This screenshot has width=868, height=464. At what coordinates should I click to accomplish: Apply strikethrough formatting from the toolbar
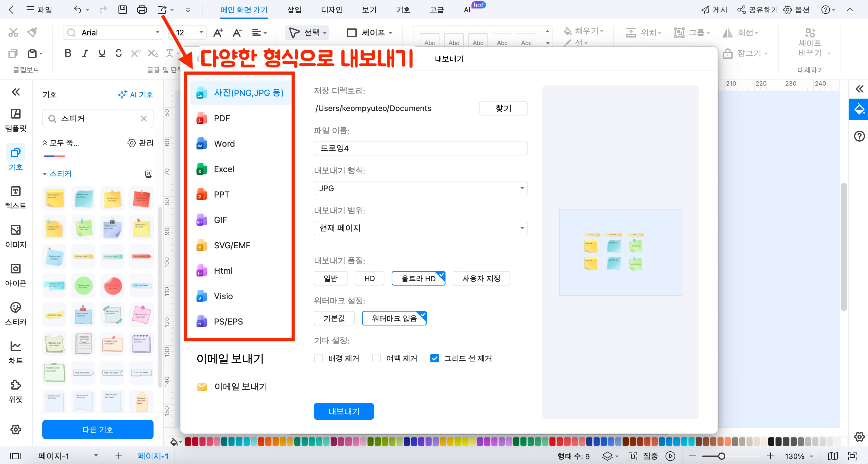tap(118, 53)
